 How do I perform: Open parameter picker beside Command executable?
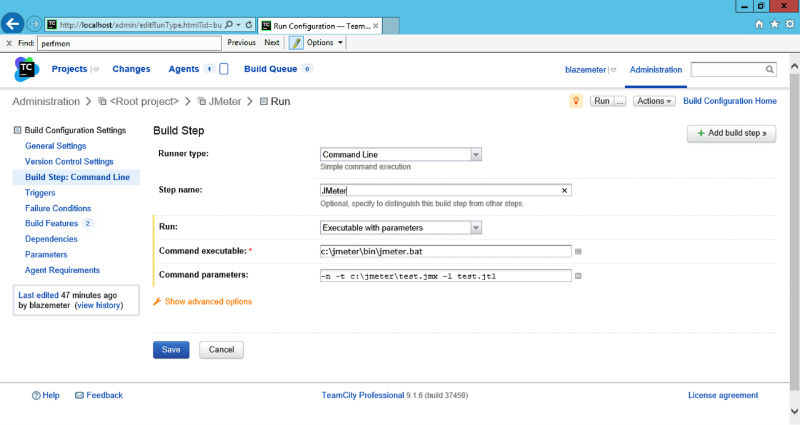coord(578,252)
